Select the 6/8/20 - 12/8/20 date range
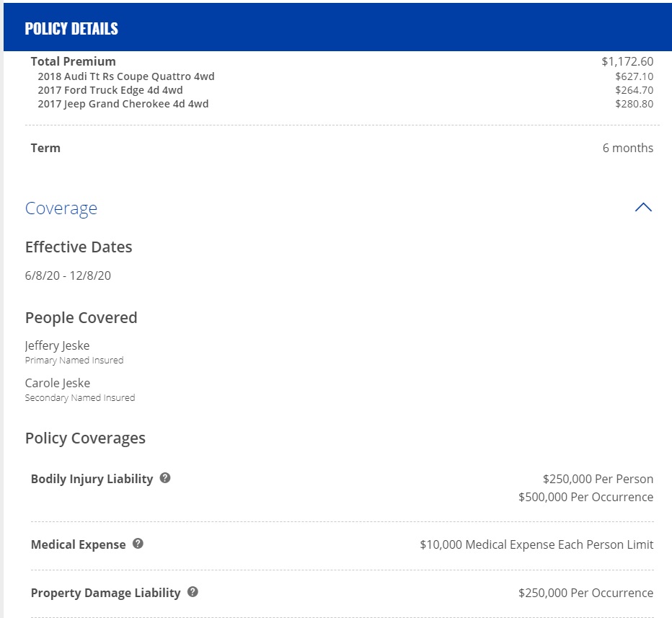The image size is (672, 618). coord(68,275)
